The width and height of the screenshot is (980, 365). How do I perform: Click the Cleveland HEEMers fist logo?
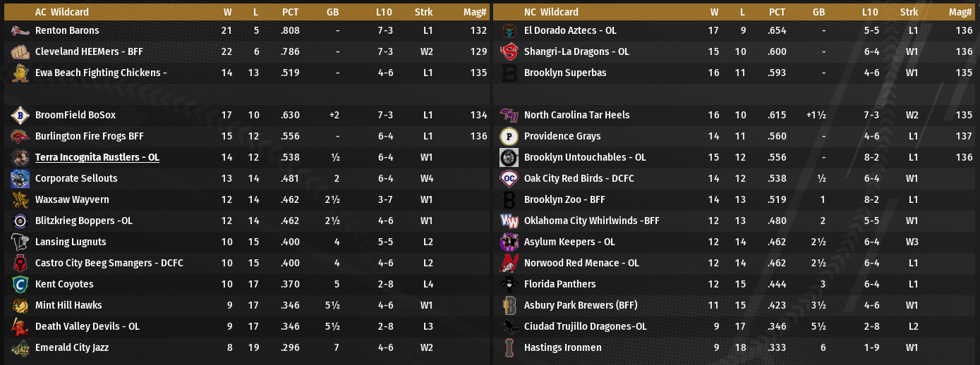[20, 52]
